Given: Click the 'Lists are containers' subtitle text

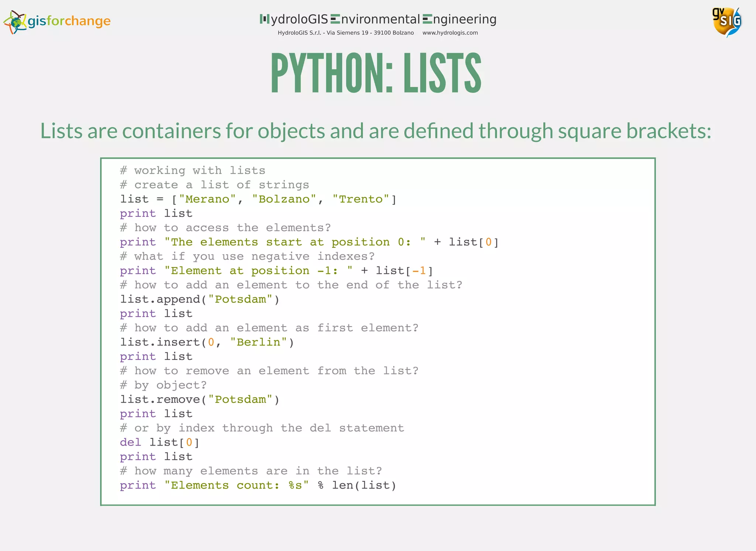Looking at the screenshot, I should point(376,131).
